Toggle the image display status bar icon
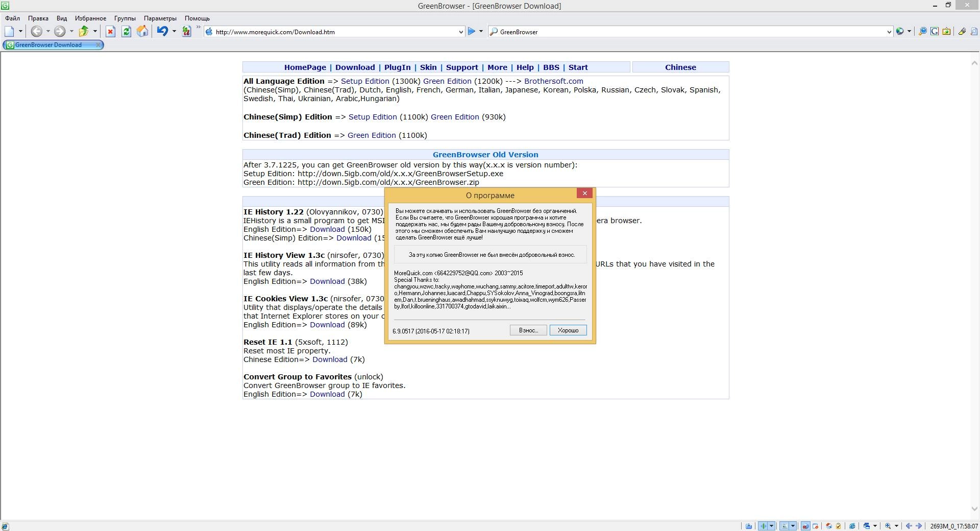The width and height of the screenshot is (980, 531). [x=785, y=526]
